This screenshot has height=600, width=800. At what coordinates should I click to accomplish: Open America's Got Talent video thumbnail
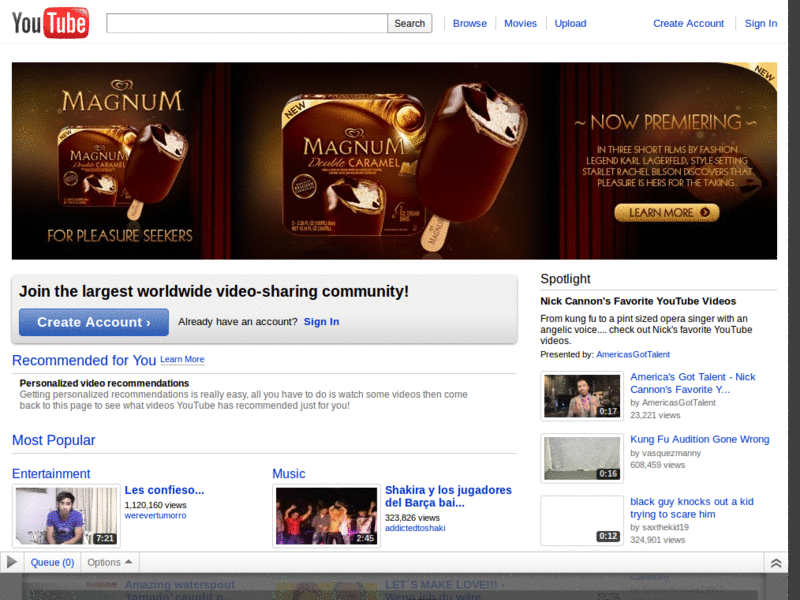(582, 396)
